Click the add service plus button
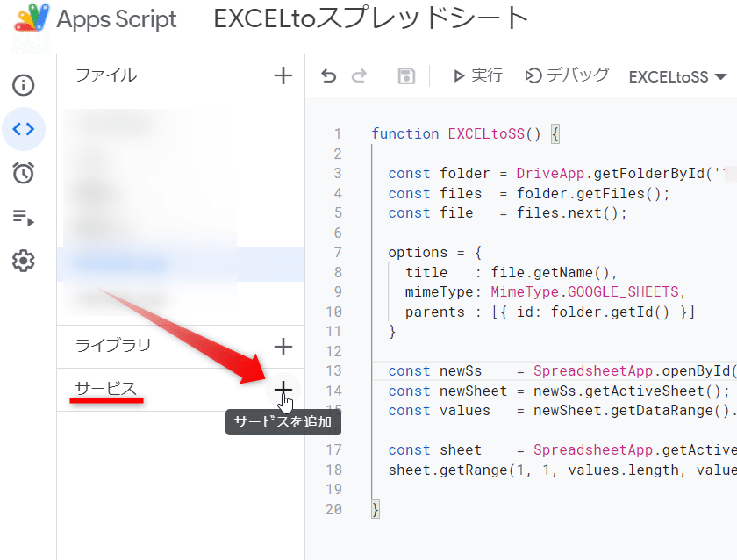 (x=283, y=390)
